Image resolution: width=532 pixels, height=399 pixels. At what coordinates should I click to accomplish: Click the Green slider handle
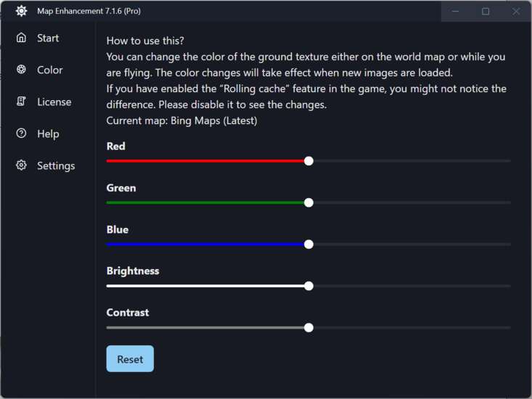308,202
